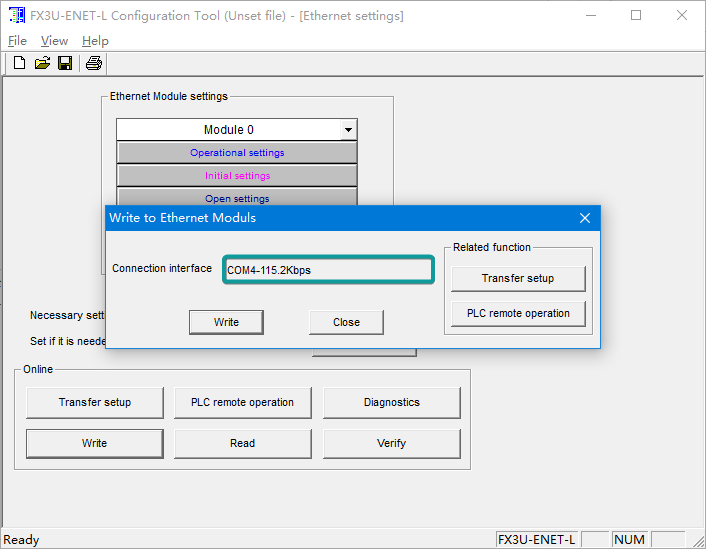Click the Verify button in Online group

(391, 443)
